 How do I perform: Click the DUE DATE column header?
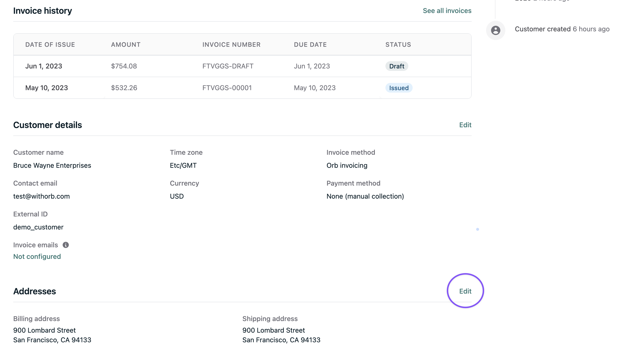pyautogui.click(x=310, y=45)
